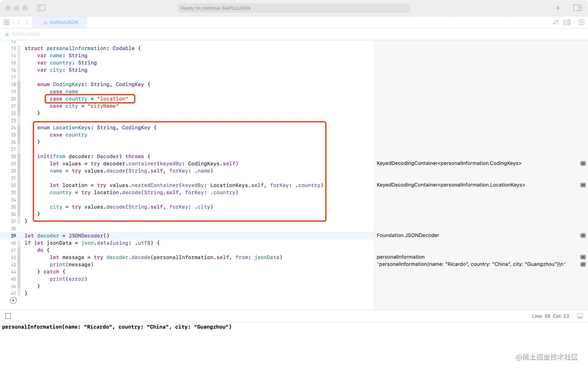Click 'enum LocationKeys: String, CodingKey' line
Image resolution: width=588 pixels, height=371 pixels.
[x=97, y=127]
